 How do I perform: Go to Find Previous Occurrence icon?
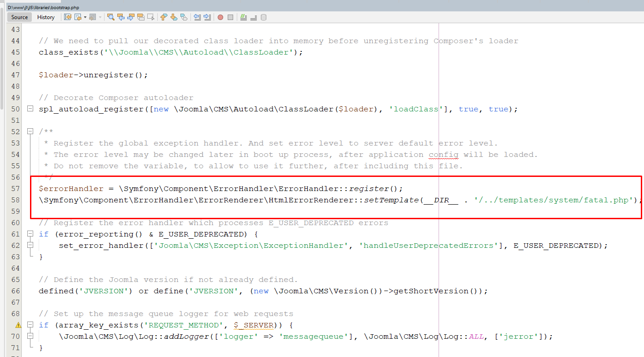tap(121, 17)
